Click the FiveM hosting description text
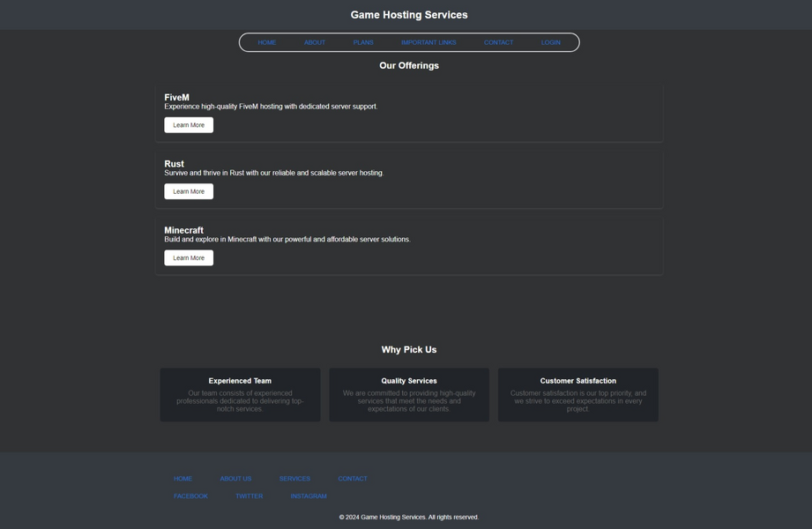Viewport: 812px width, 529px height. (x=271, y=107)
